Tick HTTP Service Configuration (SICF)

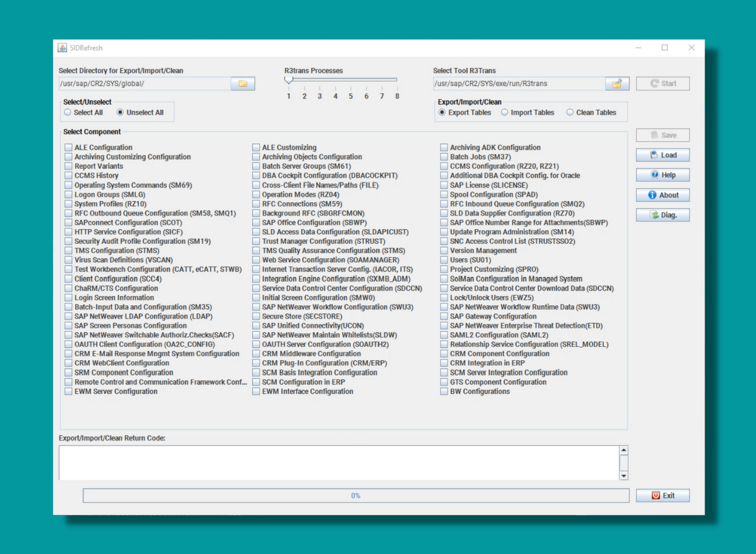69,232
